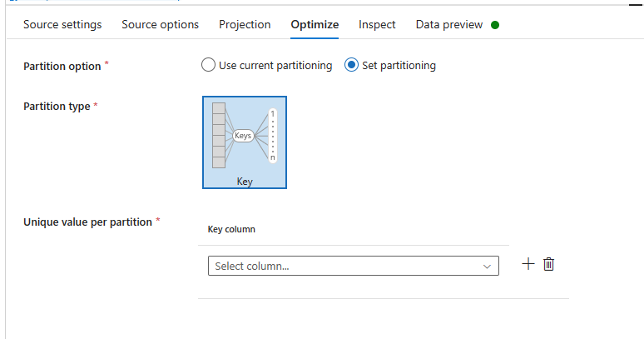Open the Select column dropdown
The image size is (644, 339).
pyautogui.click(x=354, y=266)
